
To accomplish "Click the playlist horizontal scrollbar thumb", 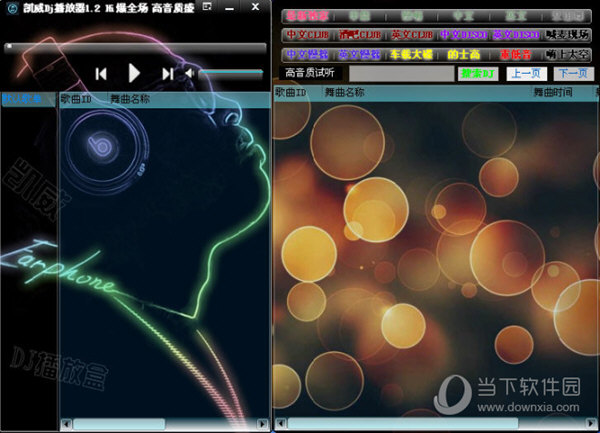I will click(119, 424).
